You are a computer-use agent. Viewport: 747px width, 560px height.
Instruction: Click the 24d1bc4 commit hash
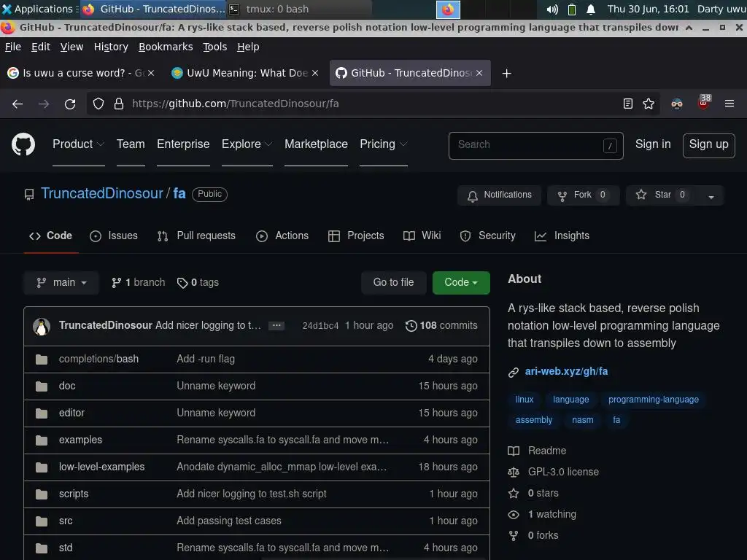[x=320, y=326]
